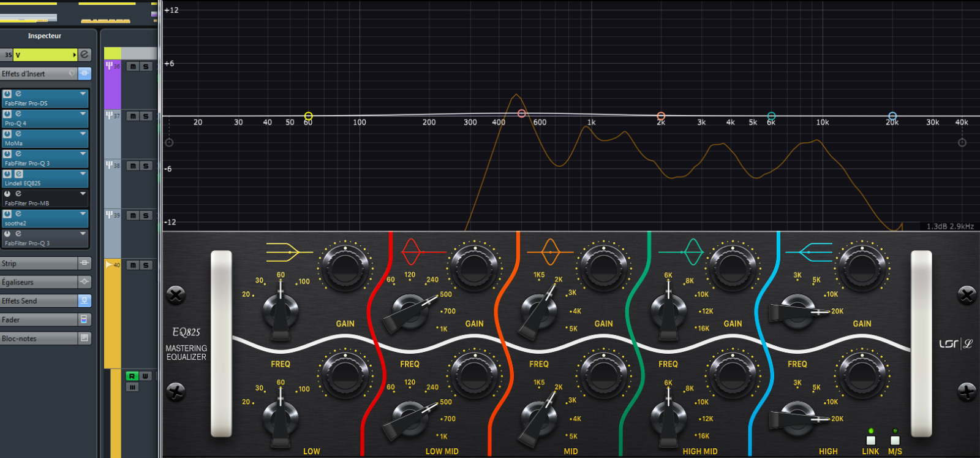Solo track 40
980x458 pixels.
[146, 265]
